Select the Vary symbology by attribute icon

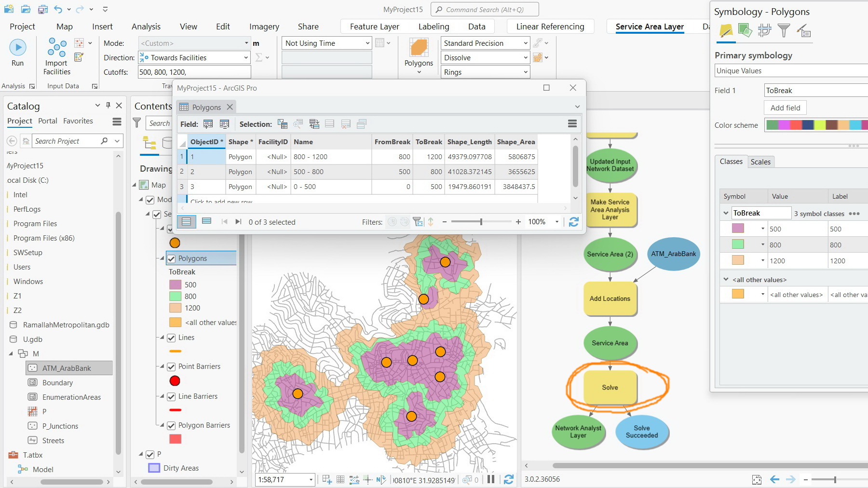point(746,31)
